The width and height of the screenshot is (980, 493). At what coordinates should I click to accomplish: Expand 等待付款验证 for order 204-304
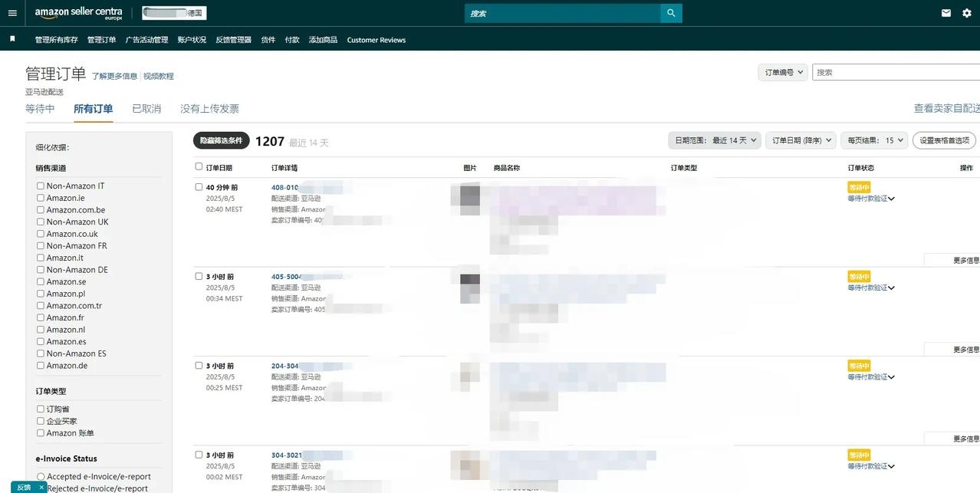(871, 376)
